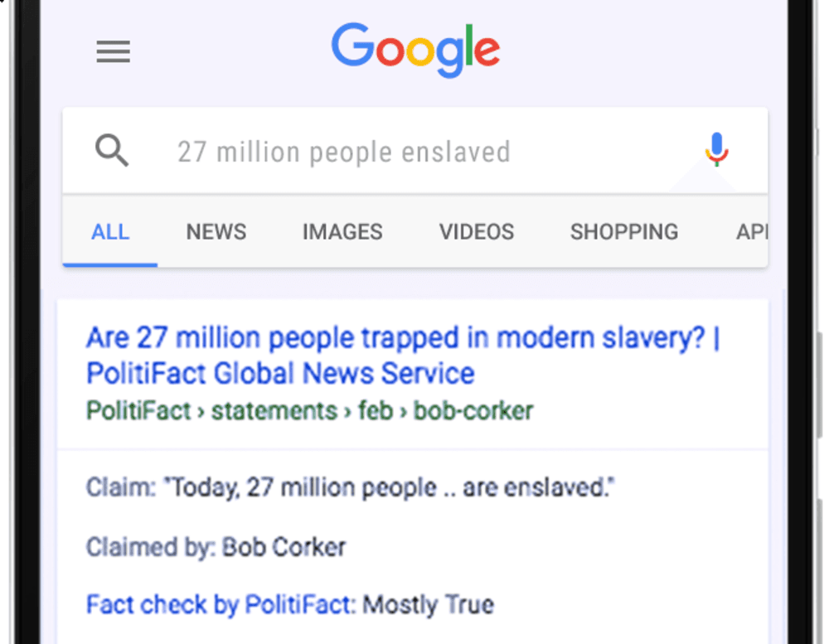Click the Google logo
The height and width of the screenshot is (644, 829).
(415, 49)
